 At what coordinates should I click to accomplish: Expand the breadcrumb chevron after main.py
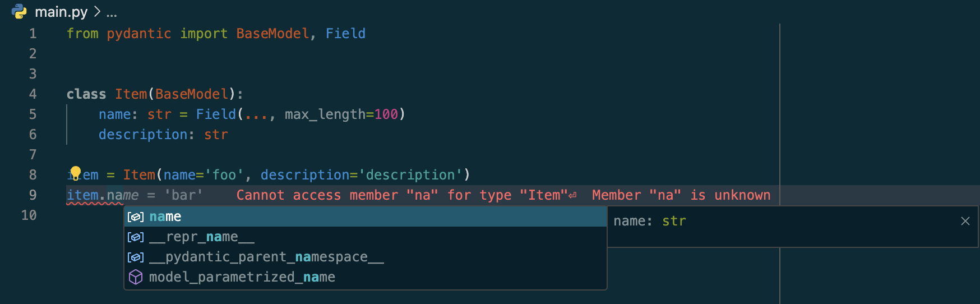(97, 12)
